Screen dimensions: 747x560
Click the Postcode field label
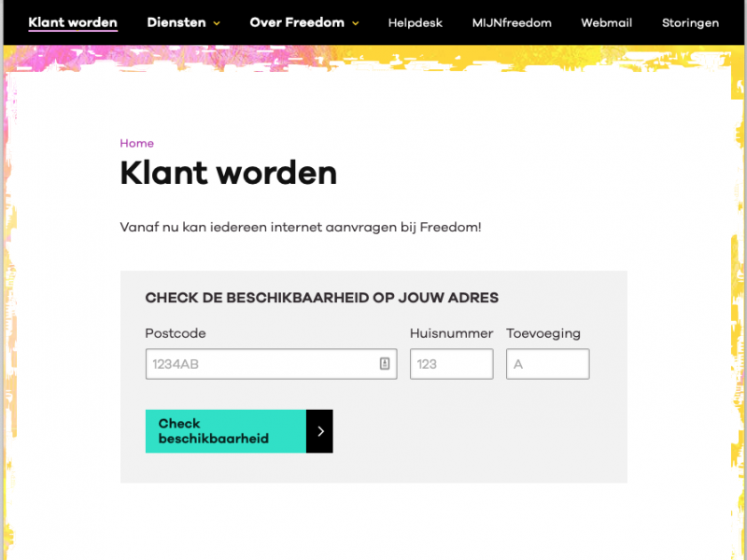point(176,333)
